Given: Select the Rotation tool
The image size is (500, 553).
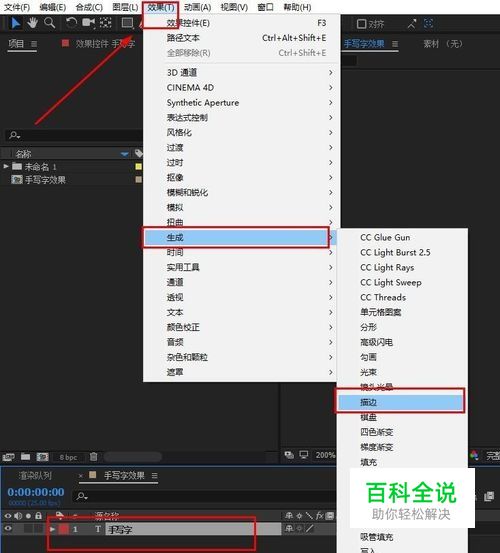Looking at the screenshot, I should tap(72, 23).
